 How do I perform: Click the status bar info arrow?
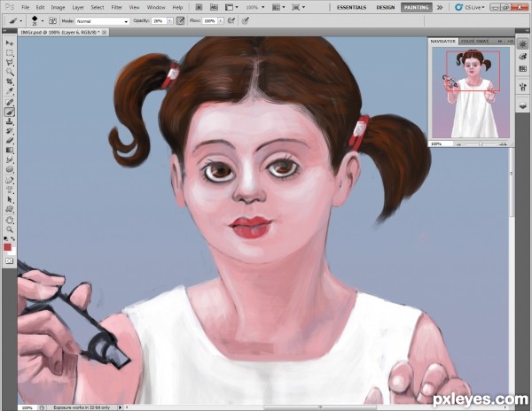(120, 407)
